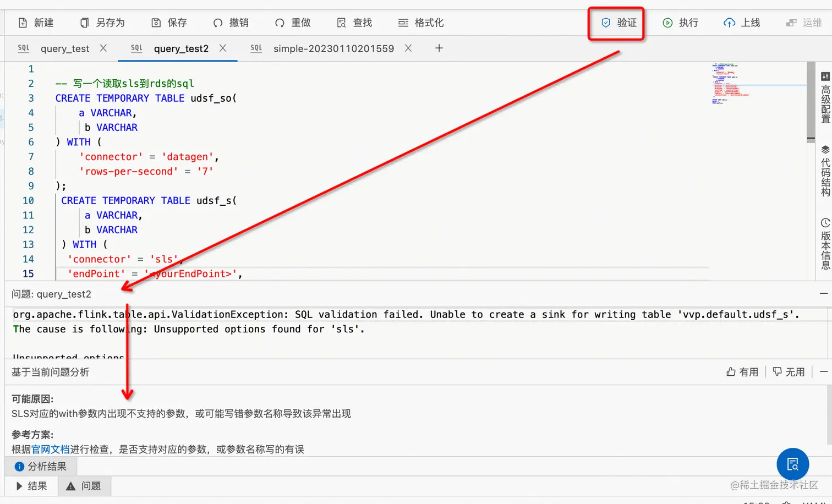Click the disabled 运维 button
This screenshot has width=832, height=504.
[804, 23]
